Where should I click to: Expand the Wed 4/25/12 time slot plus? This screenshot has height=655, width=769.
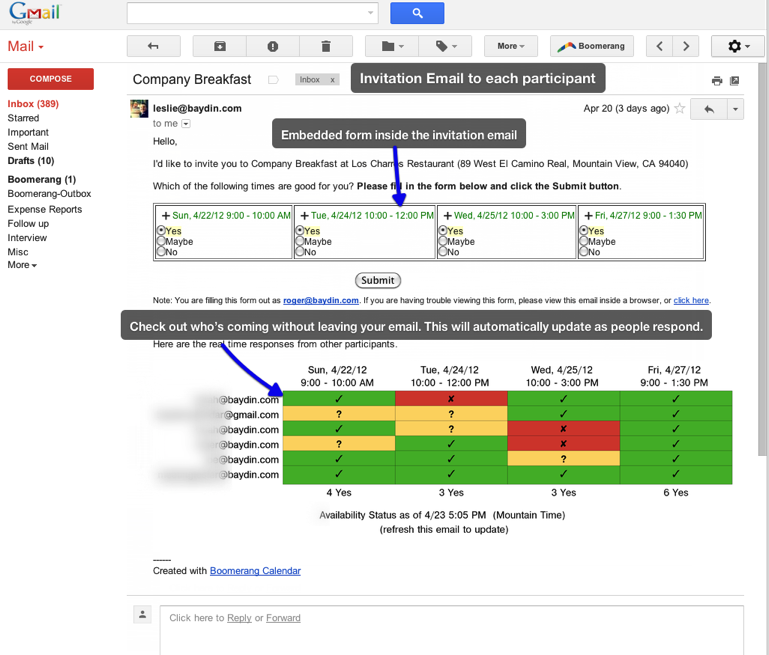(x=447, y=216)
